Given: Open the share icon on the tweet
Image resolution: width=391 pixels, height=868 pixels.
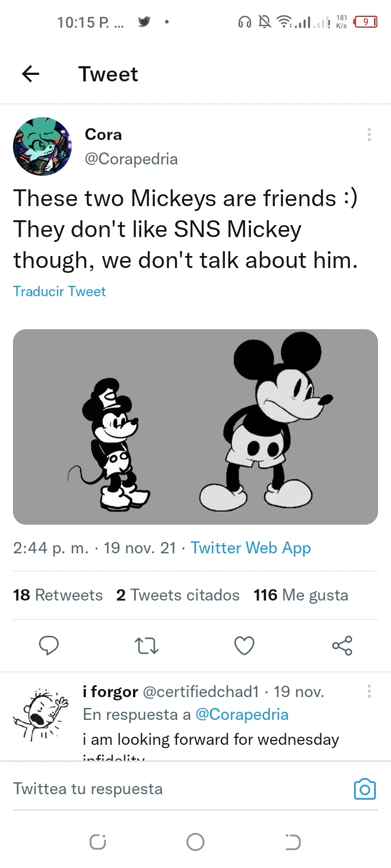Looking at the screenshot, I should [x=342, y=646].
